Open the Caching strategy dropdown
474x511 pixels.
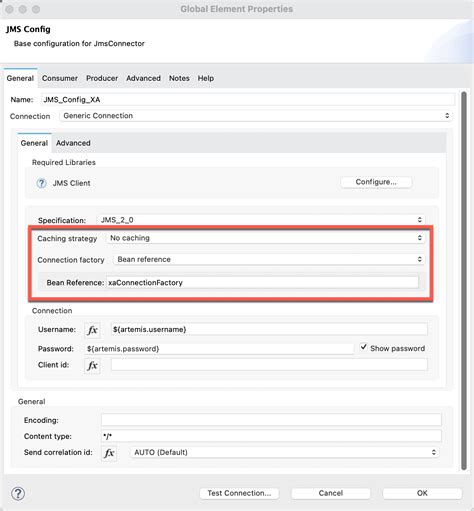click(x=265, y=238)
